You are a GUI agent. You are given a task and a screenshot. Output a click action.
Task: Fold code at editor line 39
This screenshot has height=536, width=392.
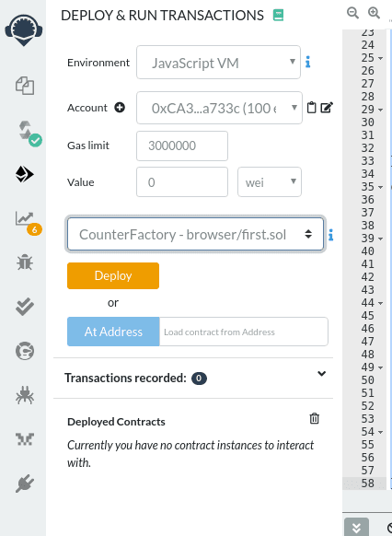click(x=380, y=239)
